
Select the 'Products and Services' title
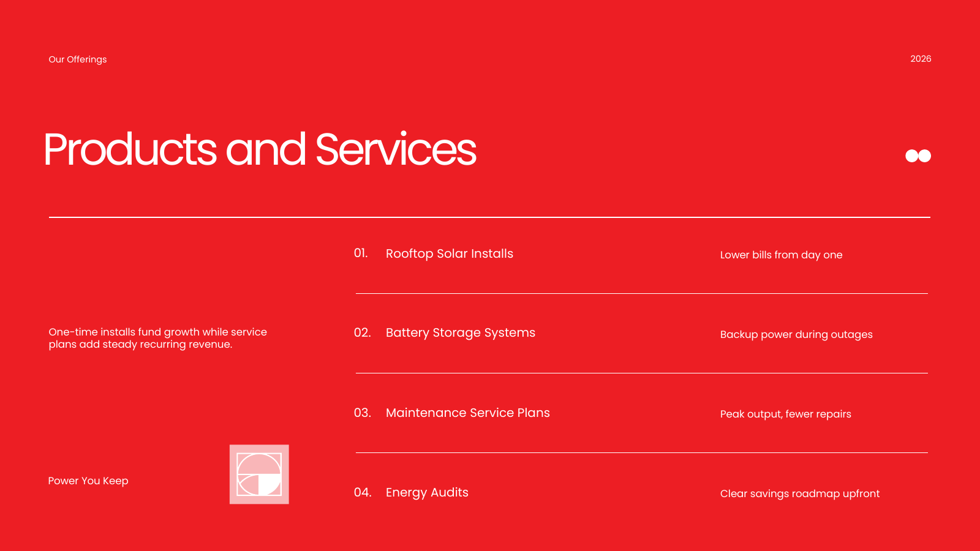(x=260, y=149)
